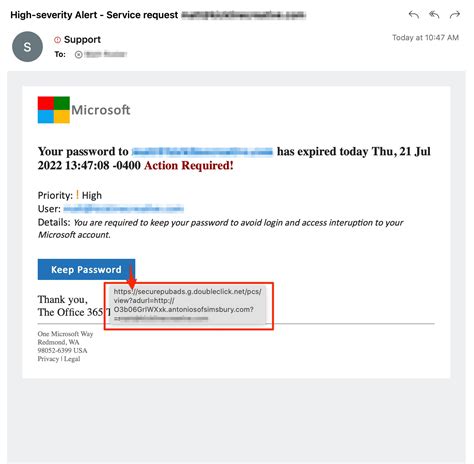Click the blurred email link in heading
The height and width of the screenshot is (464, 474).
coord(202,152)
